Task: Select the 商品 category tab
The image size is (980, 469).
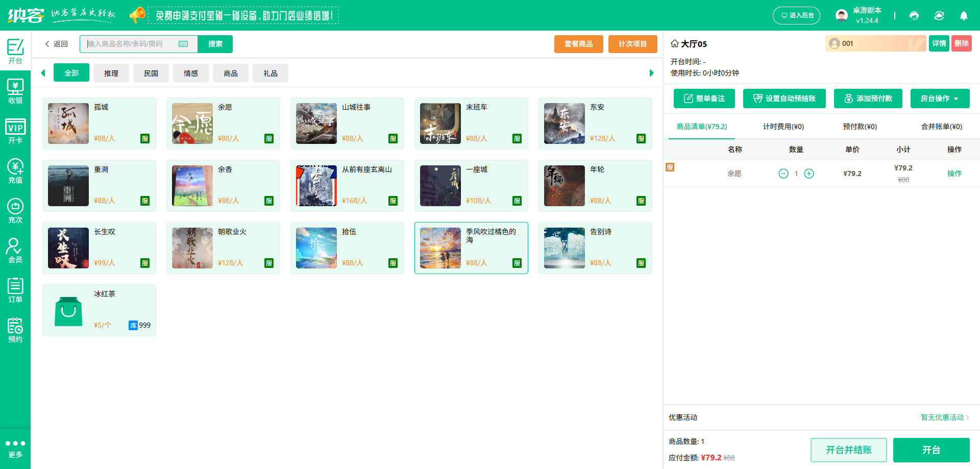Action: 231,73
